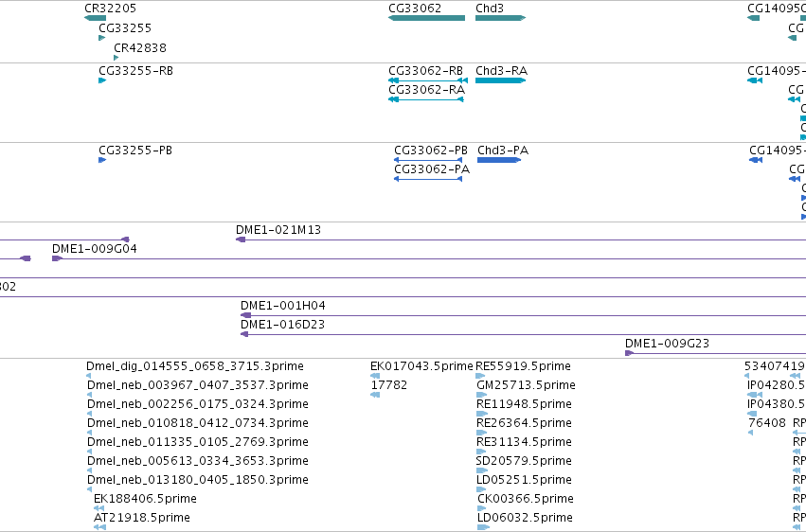Click the DME1-009G23 clone start marker
The width and height of the screenshot is (806, 532).
(x=629, y=353)
